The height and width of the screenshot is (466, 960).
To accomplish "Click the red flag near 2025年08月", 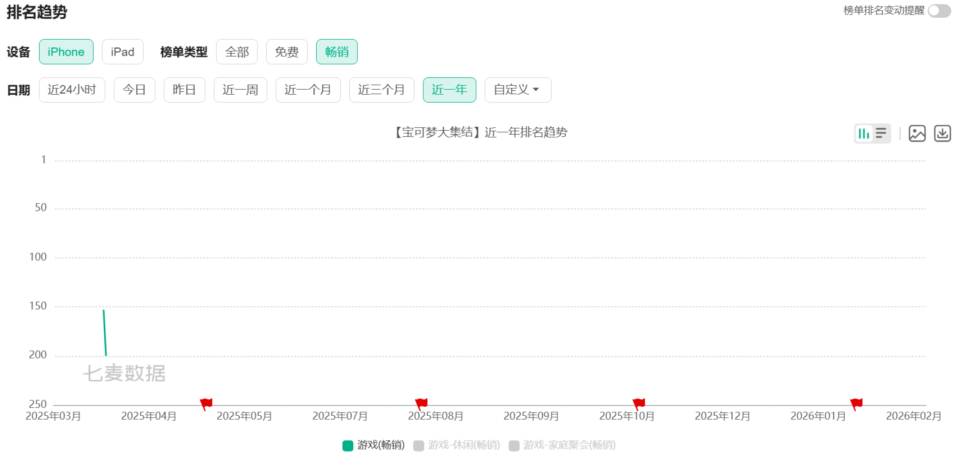I will 421,404.
